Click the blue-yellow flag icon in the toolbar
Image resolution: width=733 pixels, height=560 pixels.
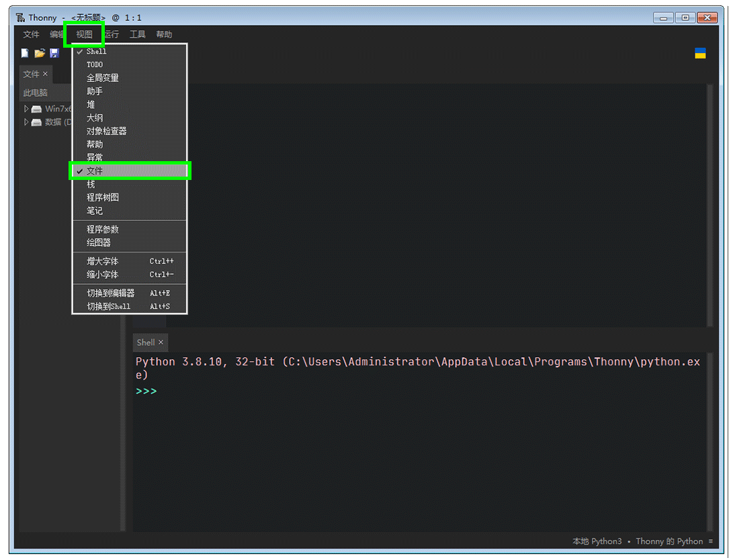tap(700, 53)
